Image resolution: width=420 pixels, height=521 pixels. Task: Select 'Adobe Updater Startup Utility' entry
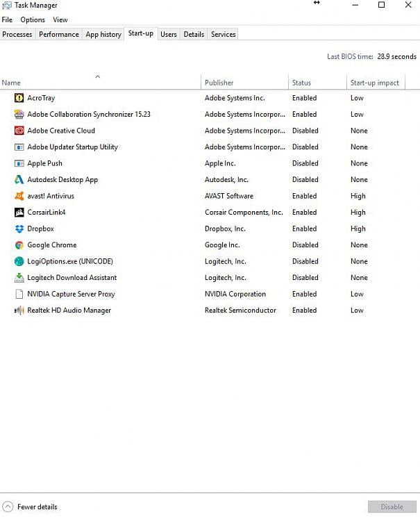(72, 147)
